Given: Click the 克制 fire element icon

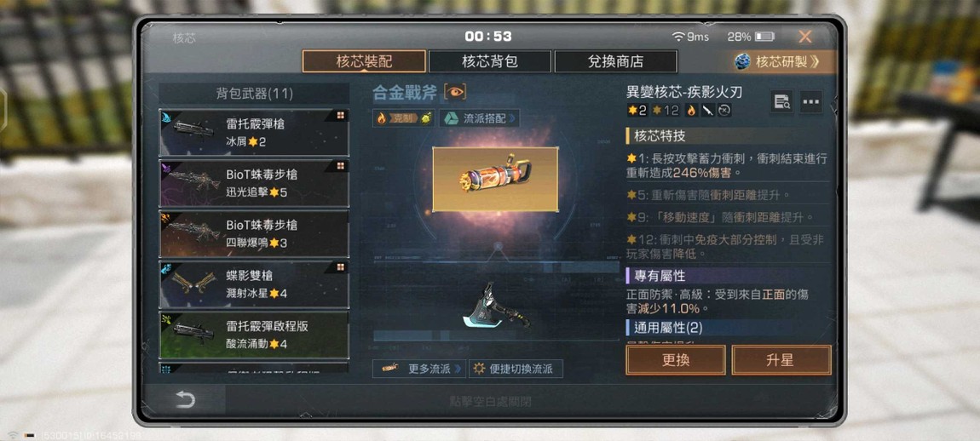Looking at the screenshot, I should pyautogui.click(x=381, y=118).
